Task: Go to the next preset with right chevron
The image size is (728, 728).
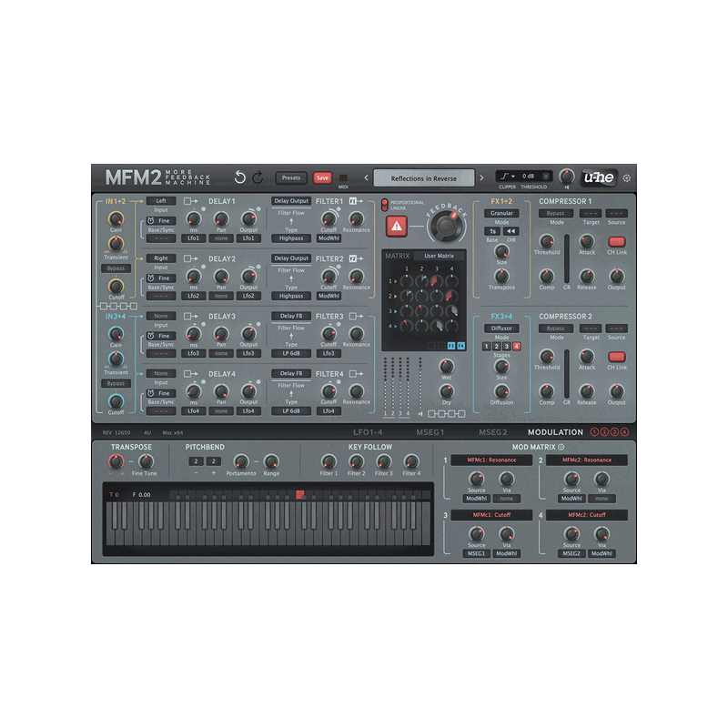Action: 481,177
